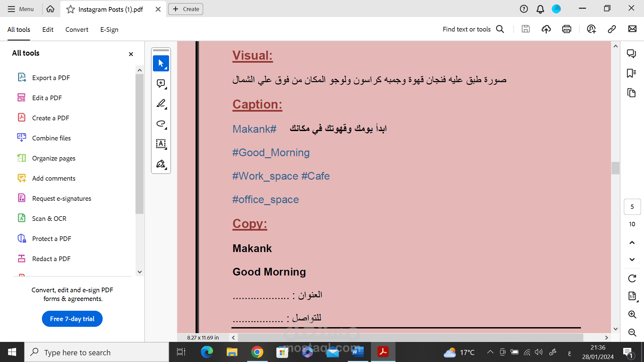
Task: Rotate the page view clockwise
Action: click(632, 278)
